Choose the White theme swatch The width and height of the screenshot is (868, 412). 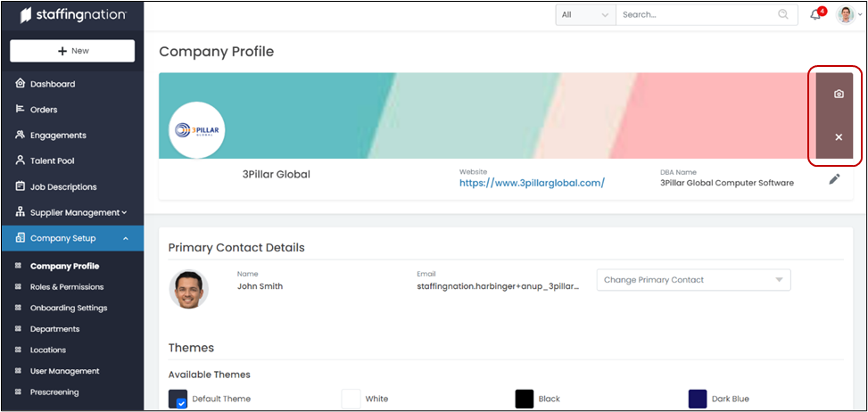click(x=351, y=399)
